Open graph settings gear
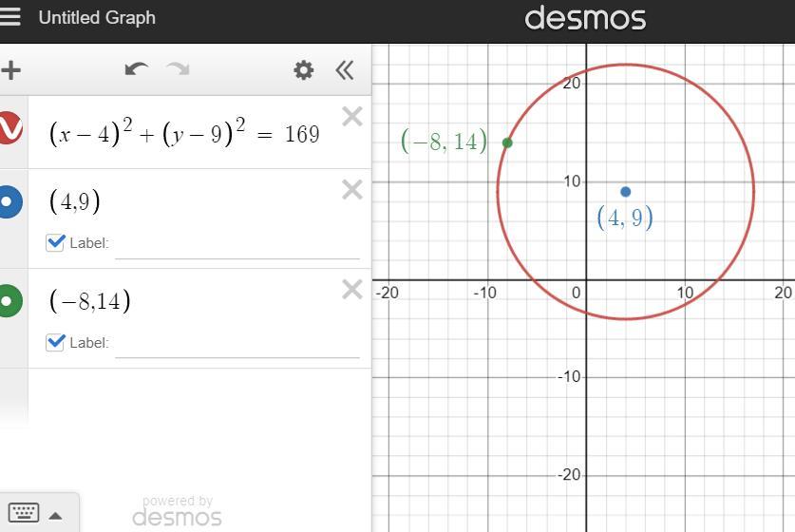Viewport: 795px width, 532px height. (x=303, y=70)
